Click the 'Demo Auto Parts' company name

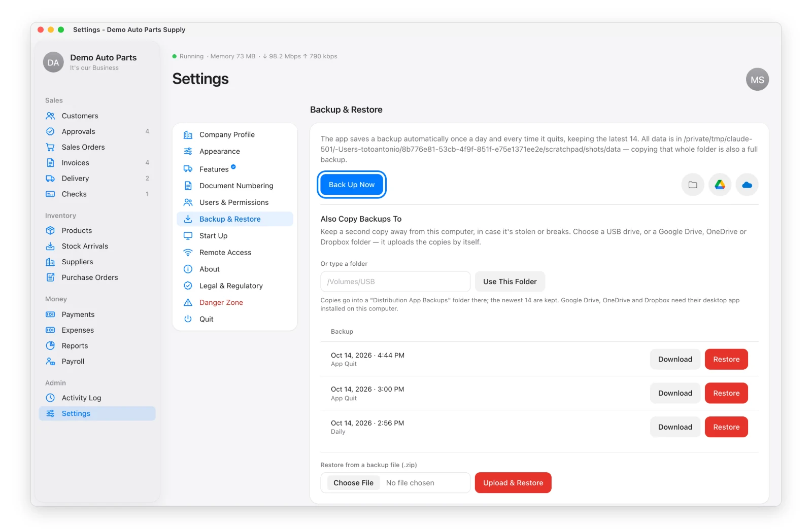[104, 57]
